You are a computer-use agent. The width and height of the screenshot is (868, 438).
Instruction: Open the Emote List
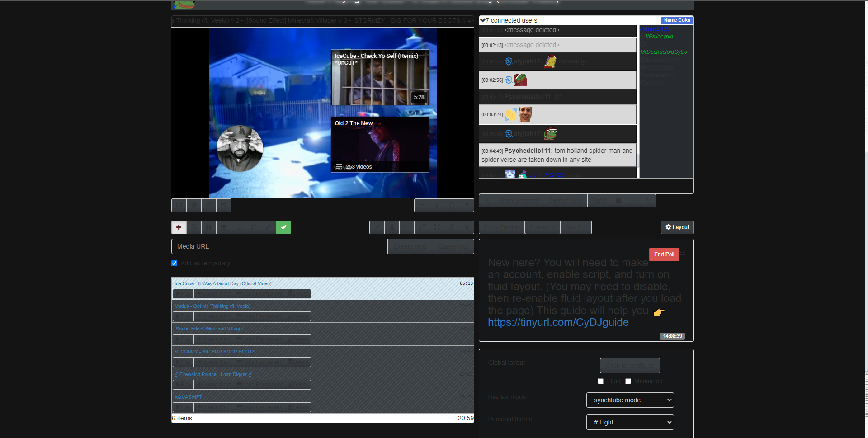tap(543, 227)
